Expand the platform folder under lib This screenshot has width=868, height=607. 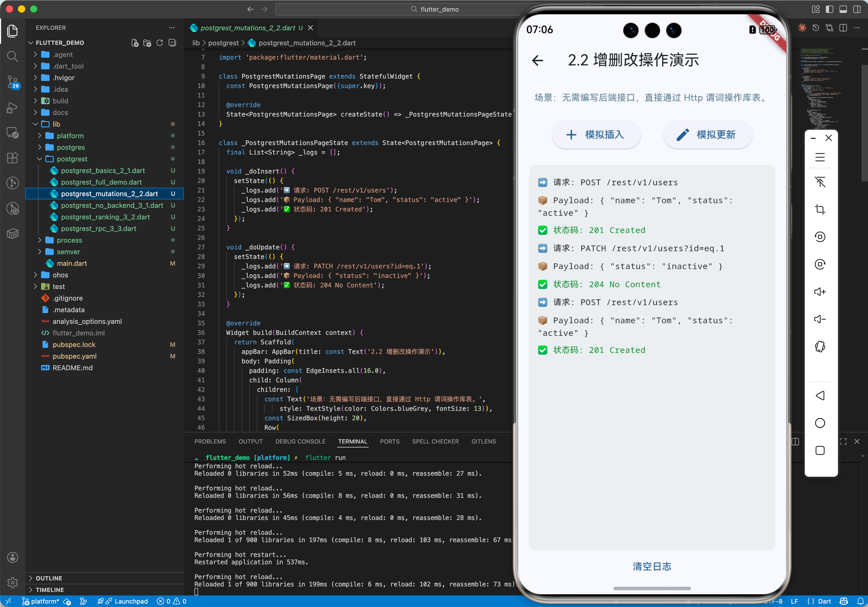point(70,136)
